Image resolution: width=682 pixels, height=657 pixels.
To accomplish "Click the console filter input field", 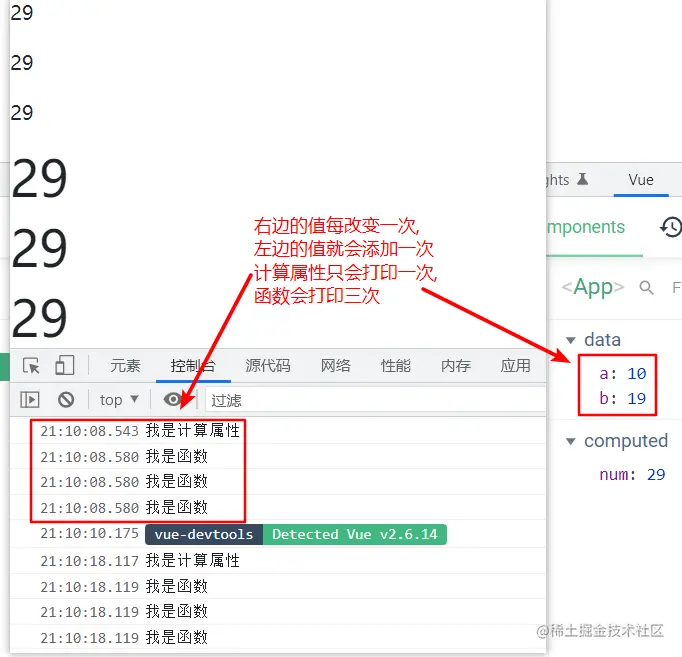I will pyautogui.click(x=376, y=400).
